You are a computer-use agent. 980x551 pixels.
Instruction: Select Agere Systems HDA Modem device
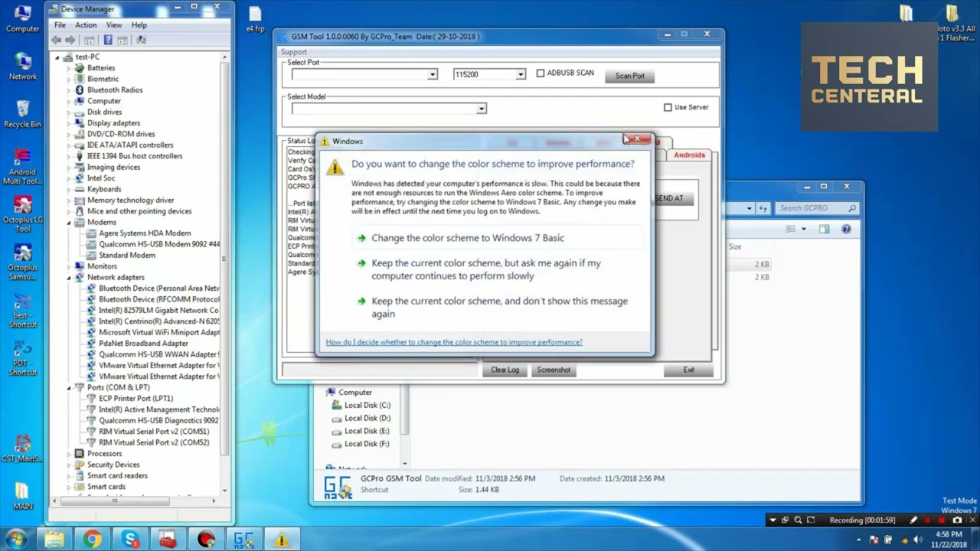click(x=145, y=233)
